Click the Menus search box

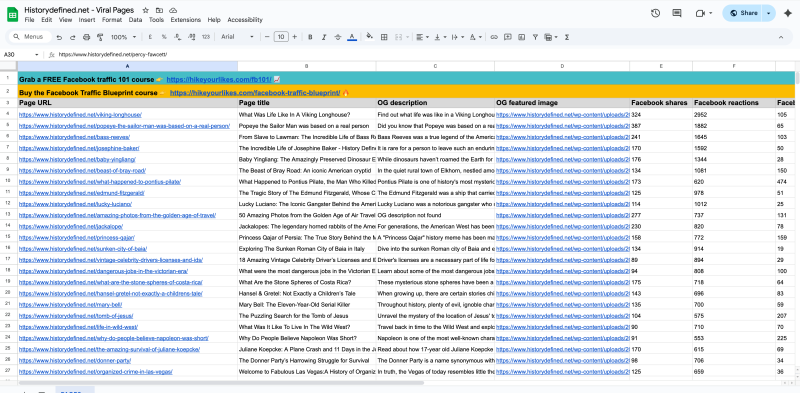31,37
